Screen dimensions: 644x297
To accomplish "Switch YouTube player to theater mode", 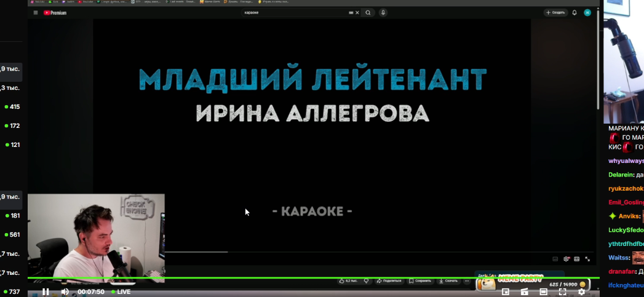I will [576, 259].
